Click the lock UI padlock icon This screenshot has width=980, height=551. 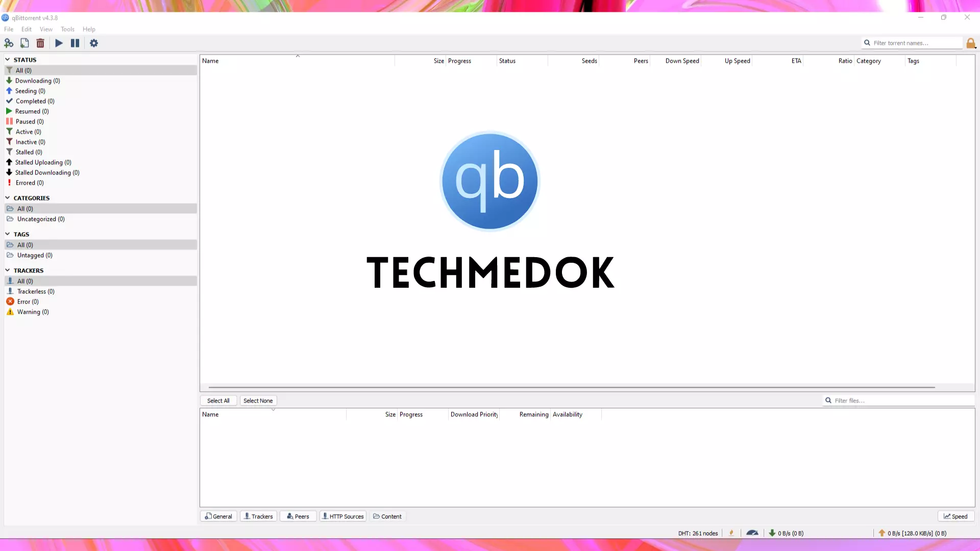pos(971,43)
